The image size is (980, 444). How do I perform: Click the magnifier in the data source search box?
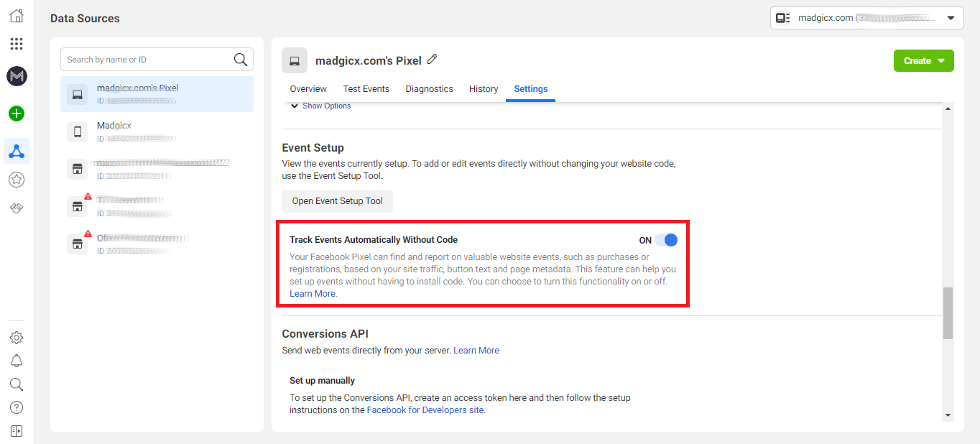(x=241, y=60)
